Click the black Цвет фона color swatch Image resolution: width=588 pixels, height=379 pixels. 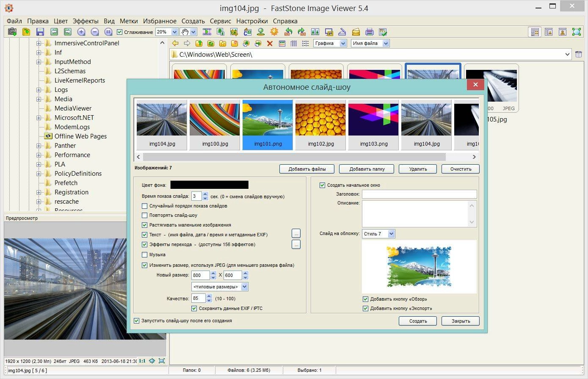tap(209, 185)
